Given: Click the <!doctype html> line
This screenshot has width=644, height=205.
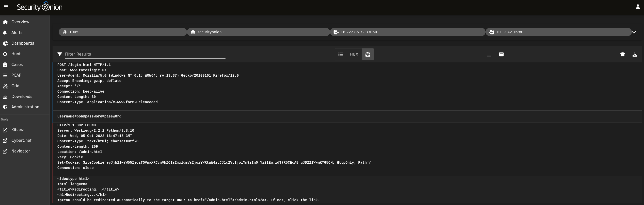Looking at the screenshot, I should tap(73, 179).
